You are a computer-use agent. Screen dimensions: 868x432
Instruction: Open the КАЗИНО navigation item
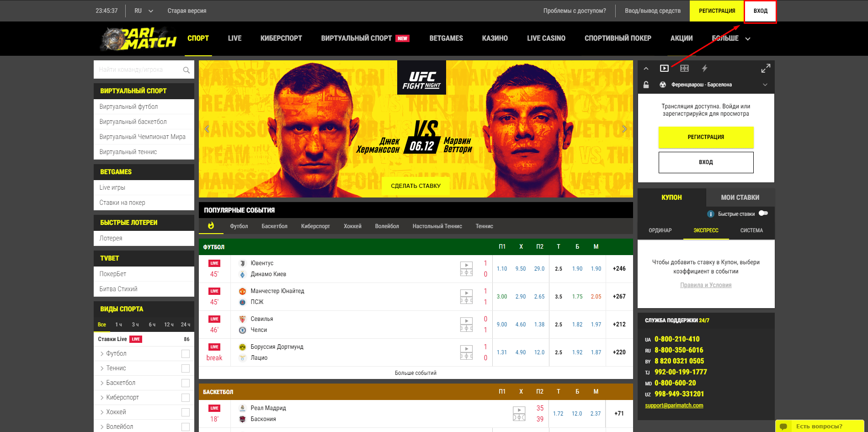coord(495,38)
